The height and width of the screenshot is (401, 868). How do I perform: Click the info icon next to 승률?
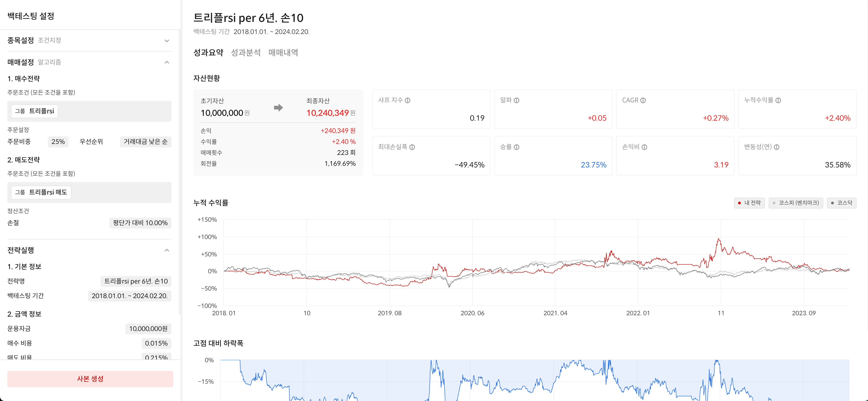[x=516, y=147]
